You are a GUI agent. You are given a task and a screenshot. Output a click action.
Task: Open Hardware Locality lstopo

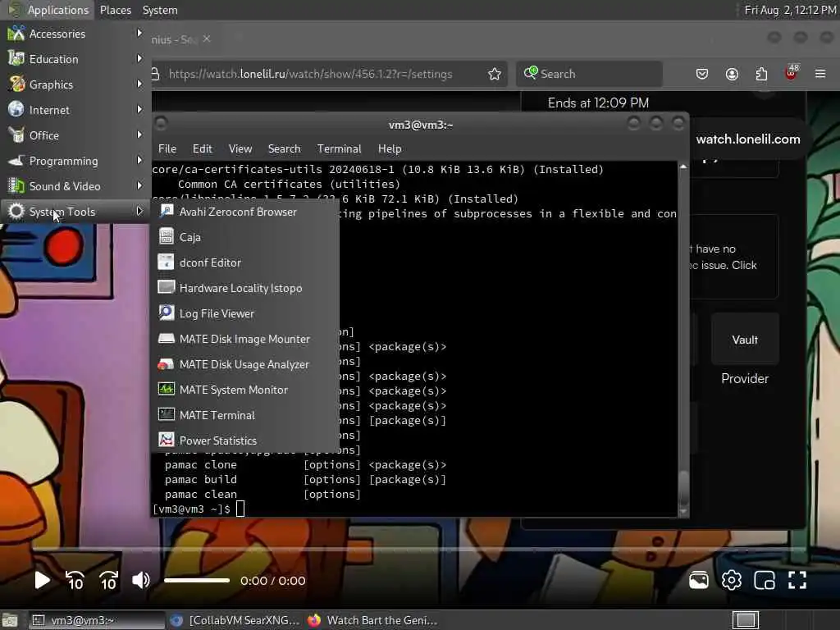245,288
